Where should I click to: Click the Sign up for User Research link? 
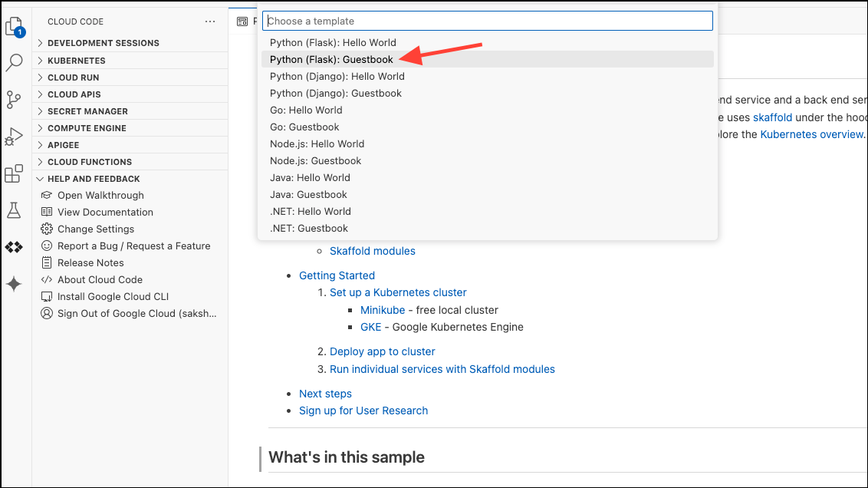pos(363,411)
